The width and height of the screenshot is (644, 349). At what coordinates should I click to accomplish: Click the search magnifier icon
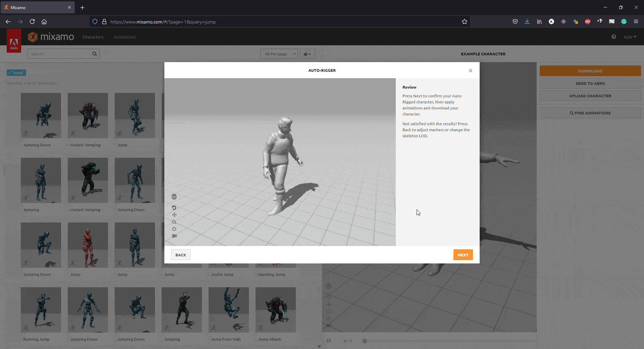[x=95, y=54]
